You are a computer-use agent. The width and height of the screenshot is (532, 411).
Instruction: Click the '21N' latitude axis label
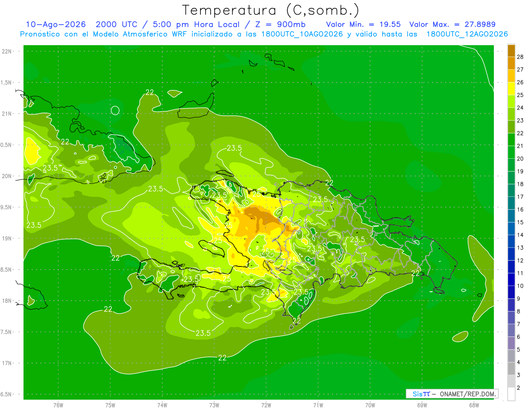click(7, 114)
